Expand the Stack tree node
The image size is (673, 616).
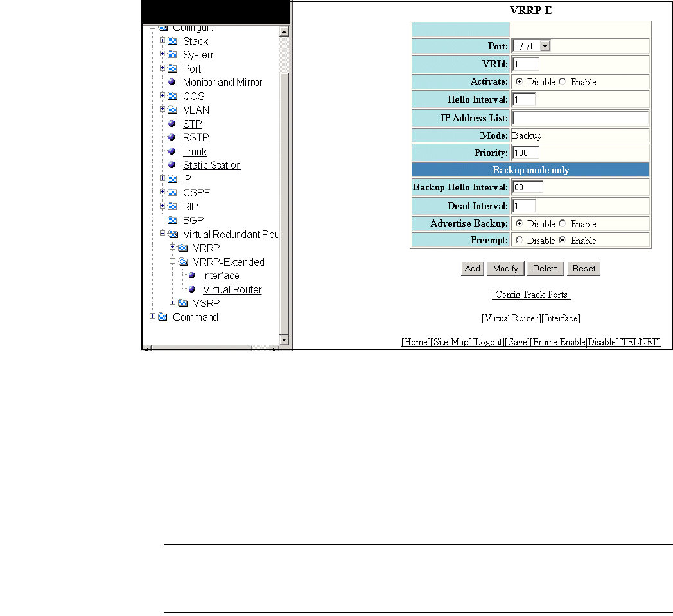point(162,40)
